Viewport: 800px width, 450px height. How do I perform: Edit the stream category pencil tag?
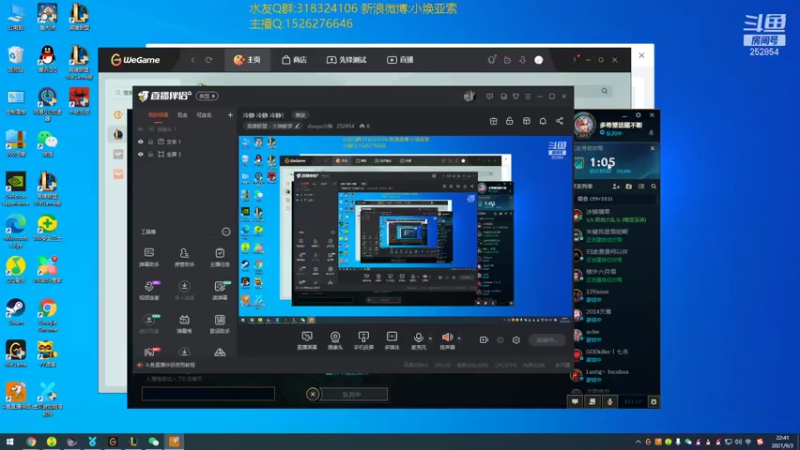(x=297, y=126)
